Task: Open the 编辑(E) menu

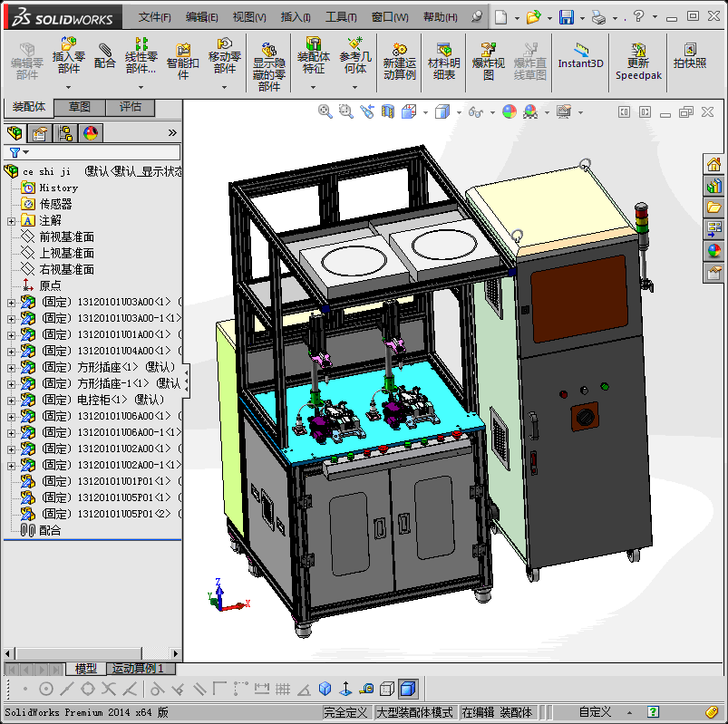Action: pos(202,17)
